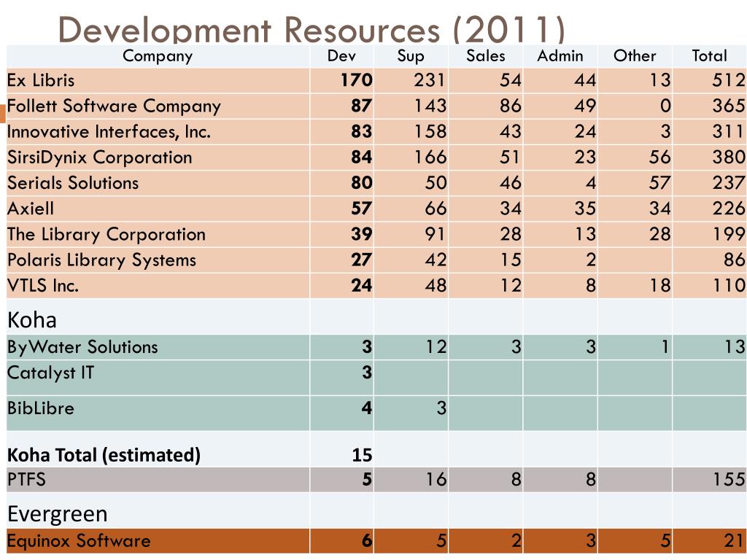
Task: Select the "Evergreen" section heading
Action: click(x=57, y=514)
